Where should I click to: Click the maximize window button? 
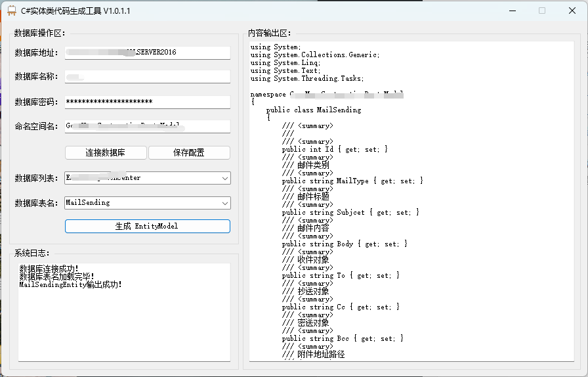click(x=542, y=11)
